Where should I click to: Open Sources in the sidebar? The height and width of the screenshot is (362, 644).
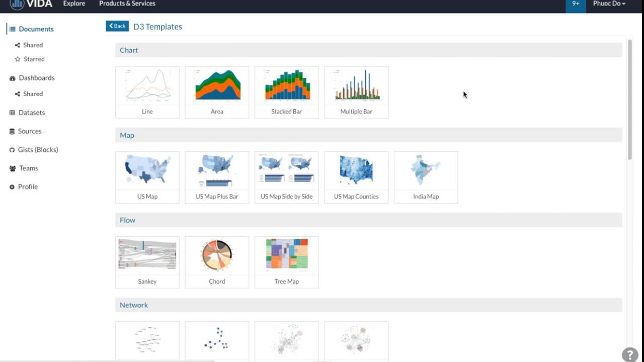click(x=30, y=131)
